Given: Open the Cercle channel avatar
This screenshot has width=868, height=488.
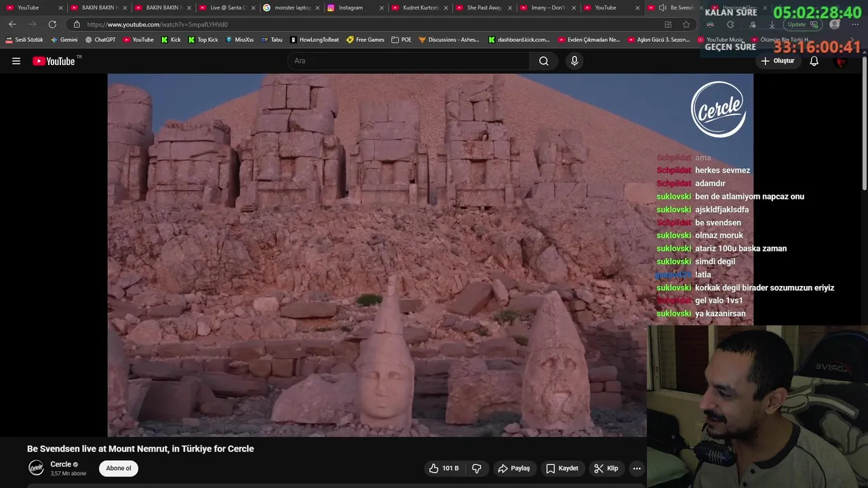Looking at the screenshot, I should (36, 468).
